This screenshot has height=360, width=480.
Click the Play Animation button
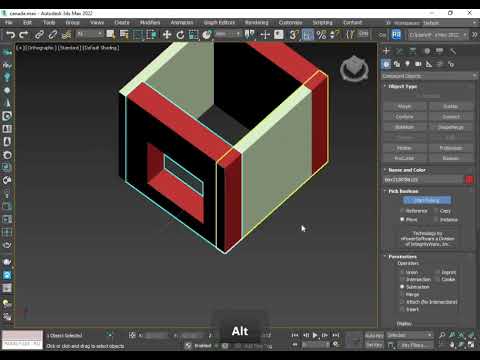tap(315, 335)
